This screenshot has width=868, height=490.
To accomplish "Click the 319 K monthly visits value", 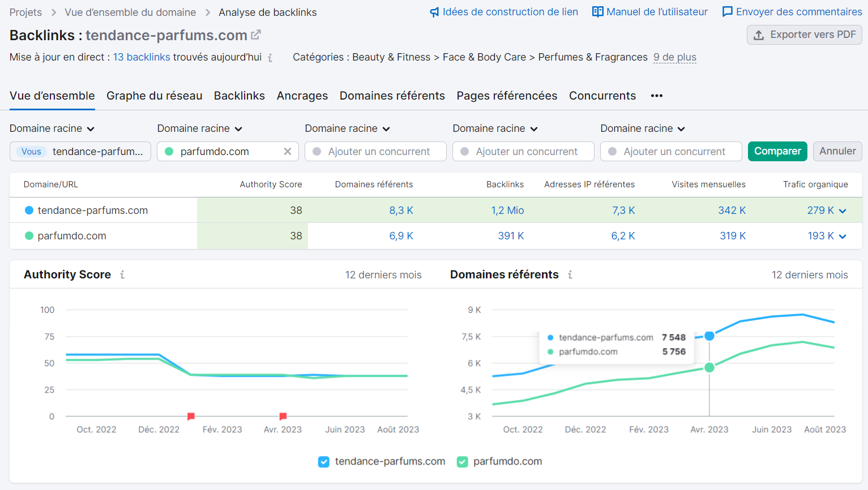I will coord(733,236).
